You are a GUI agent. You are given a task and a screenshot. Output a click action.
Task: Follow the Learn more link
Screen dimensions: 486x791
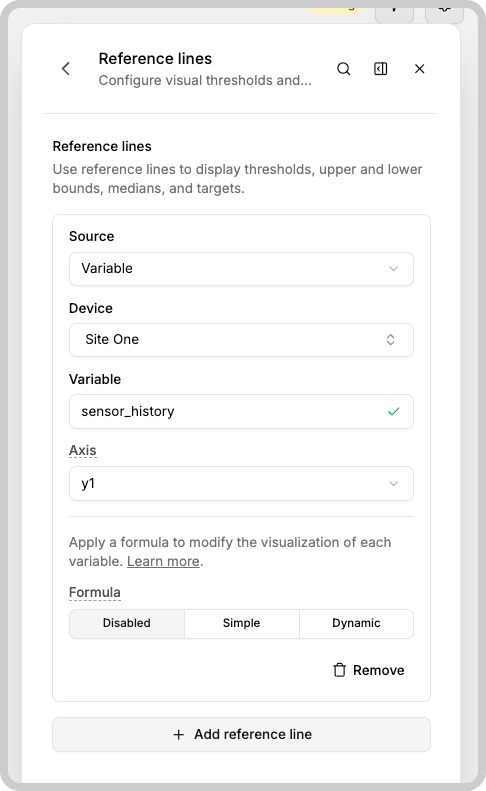tap(164, 561)
